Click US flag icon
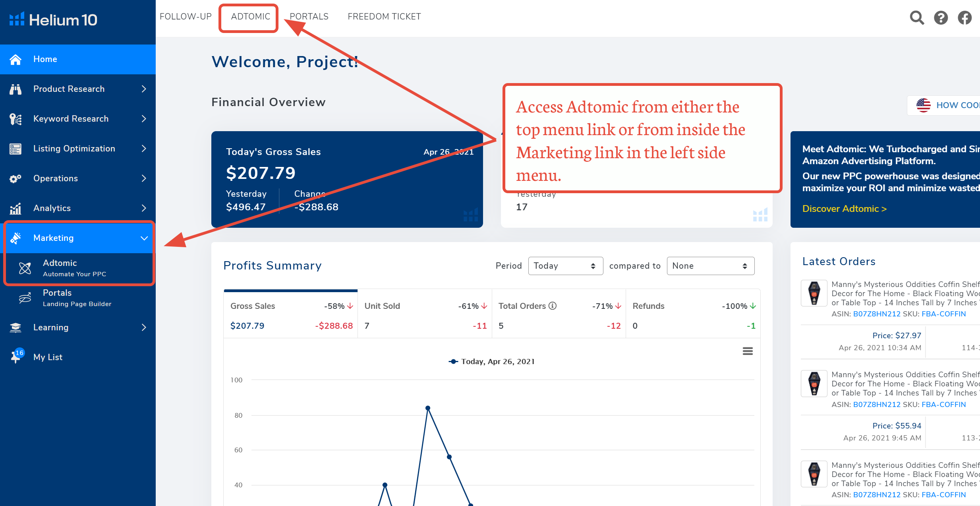This screenshot has width=980, height=506. (923, 105)
